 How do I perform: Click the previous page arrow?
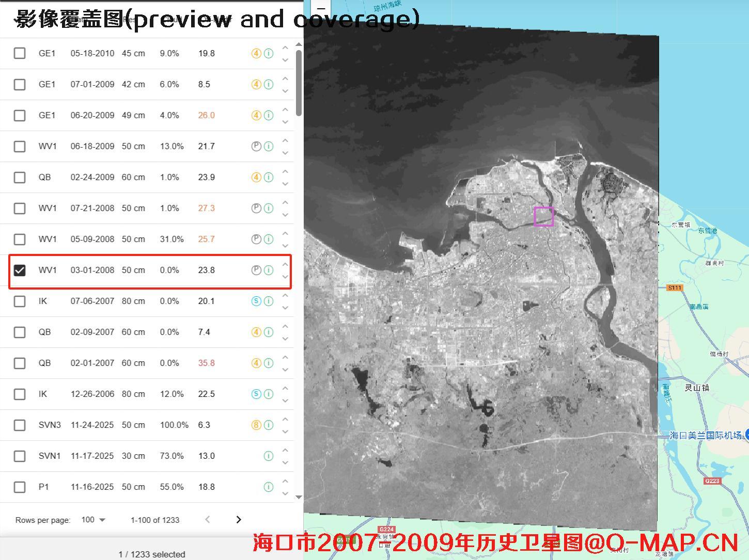pyautogui.click(x=207, y=520)
